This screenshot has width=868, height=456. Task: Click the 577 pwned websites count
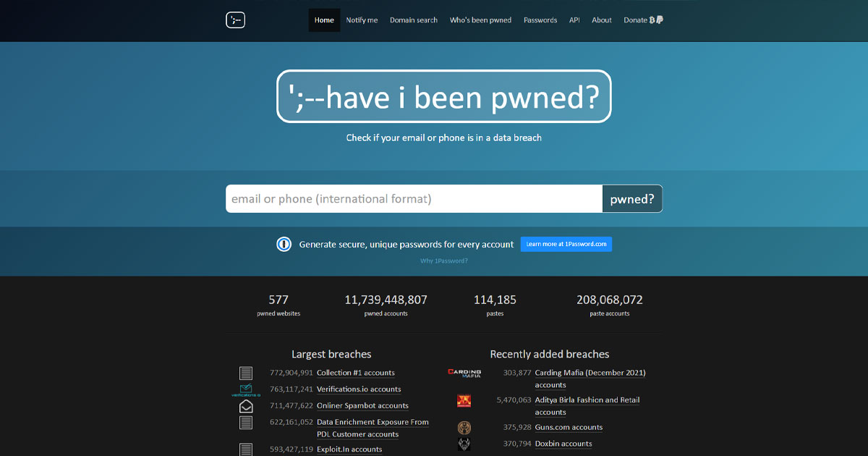[x=278, y=300]
